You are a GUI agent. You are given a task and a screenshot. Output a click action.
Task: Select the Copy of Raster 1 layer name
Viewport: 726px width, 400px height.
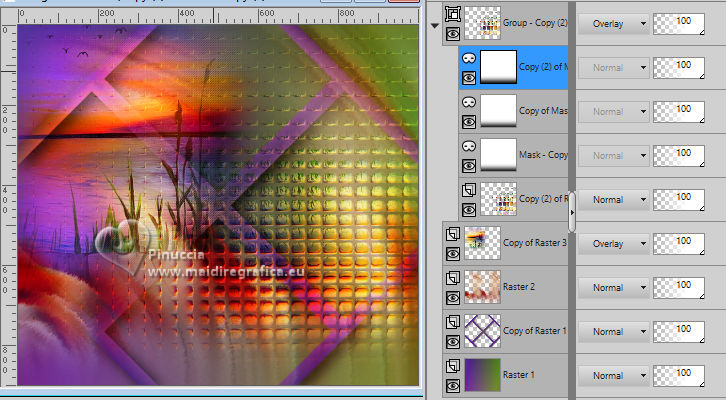point(535,331)
